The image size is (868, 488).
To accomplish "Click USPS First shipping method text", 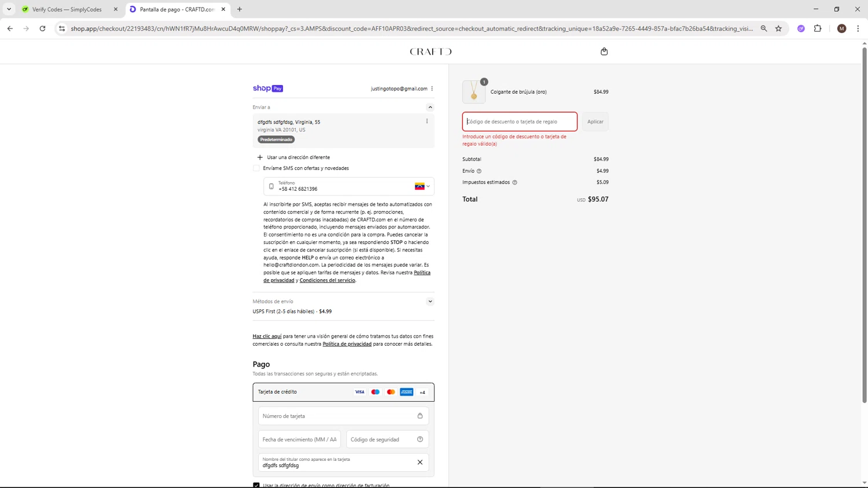I will click(292, 312).
